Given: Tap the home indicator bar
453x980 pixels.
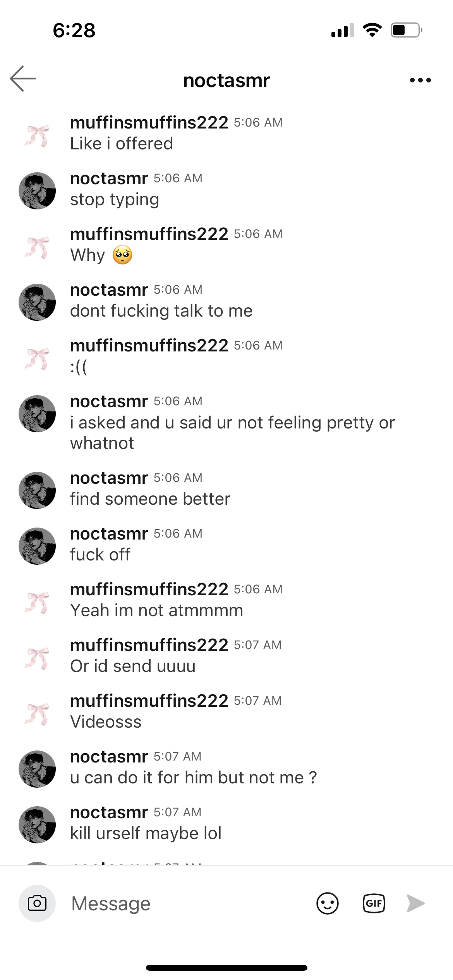Looking at the screenshot, I should tap(226, 968).
